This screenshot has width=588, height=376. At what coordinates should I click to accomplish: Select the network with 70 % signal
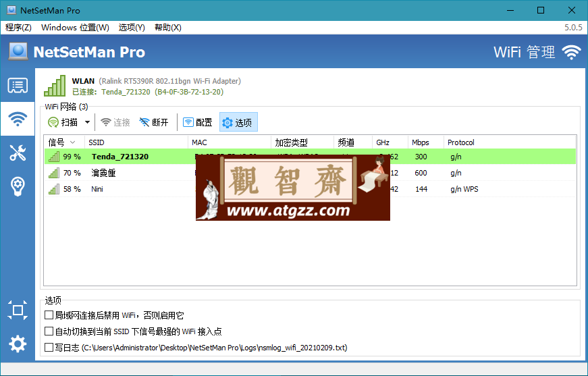pos(310,173)
